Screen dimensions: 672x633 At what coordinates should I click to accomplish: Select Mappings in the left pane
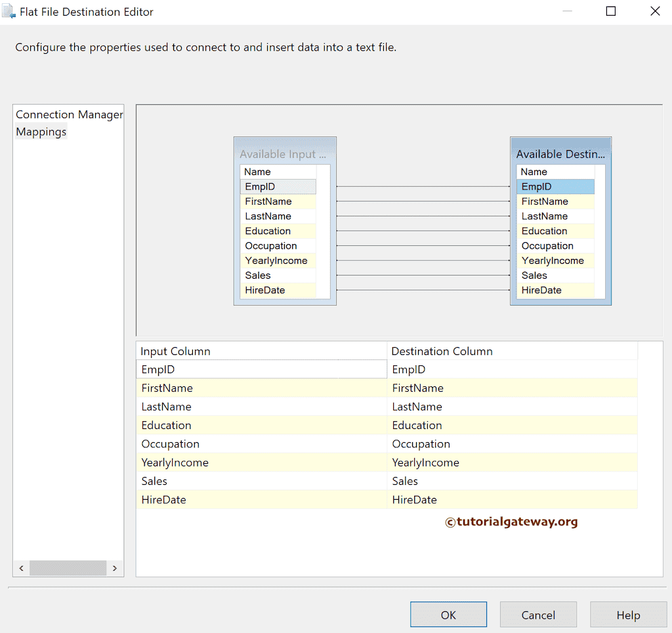coord(41,131)
